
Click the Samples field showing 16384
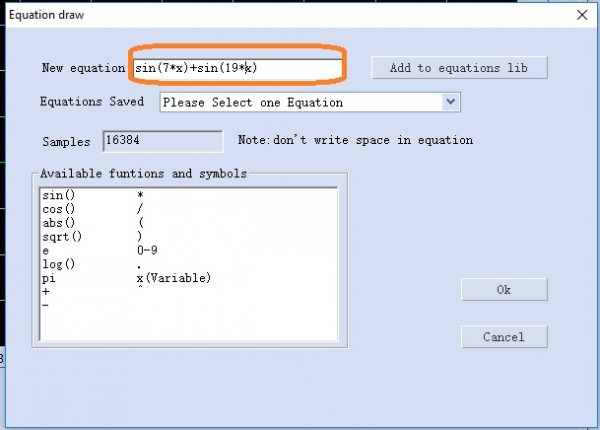click(x=162, y=141)
